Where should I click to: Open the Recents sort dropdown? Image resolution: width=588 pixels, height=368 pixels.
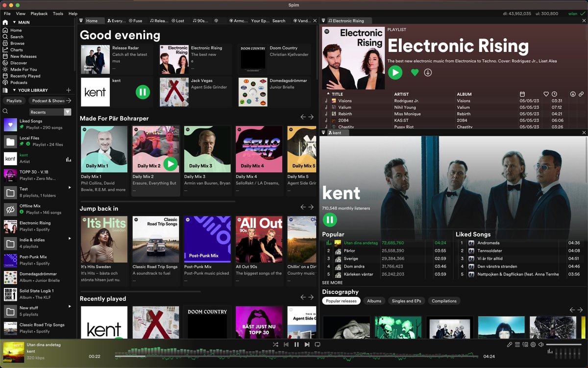point(50,112)
